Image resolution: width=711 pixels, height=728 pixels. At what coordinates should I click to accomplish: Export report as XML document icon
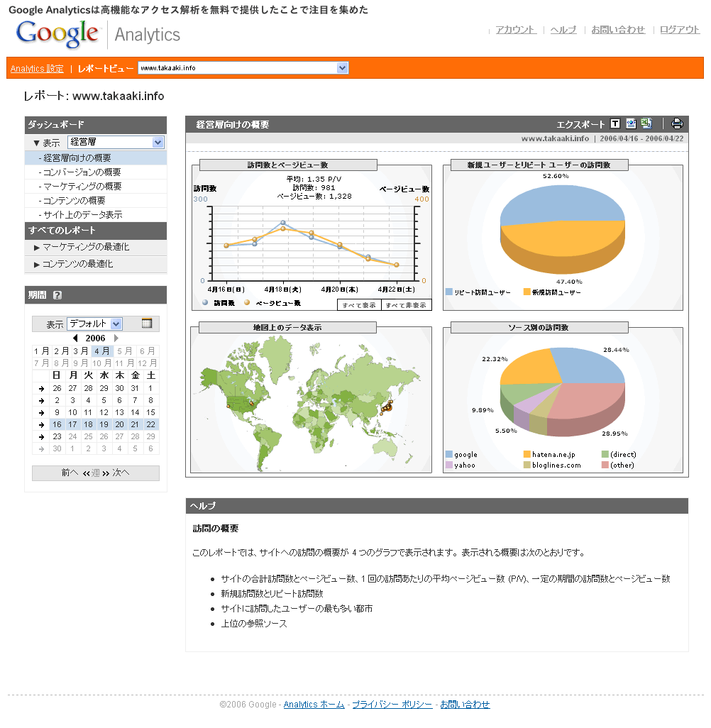tap(631, 123)
